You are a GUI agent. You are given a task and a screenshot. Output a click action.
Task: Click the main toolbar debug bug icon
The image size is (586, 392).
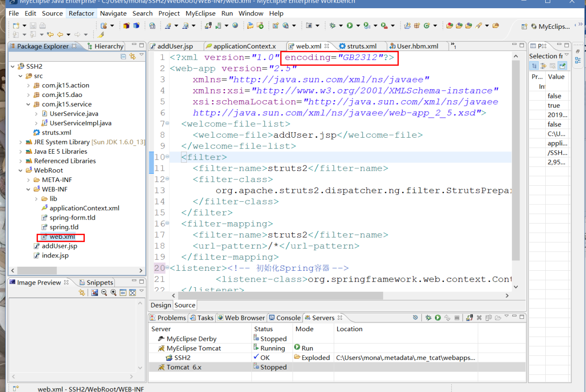click(x=332, y=26)
